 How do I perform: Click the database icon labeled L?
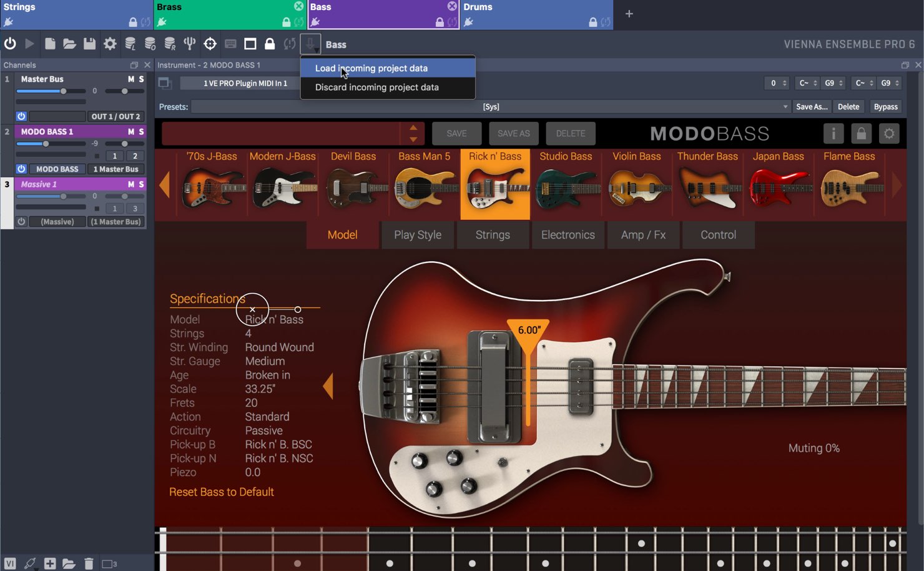tap(130, 44)
